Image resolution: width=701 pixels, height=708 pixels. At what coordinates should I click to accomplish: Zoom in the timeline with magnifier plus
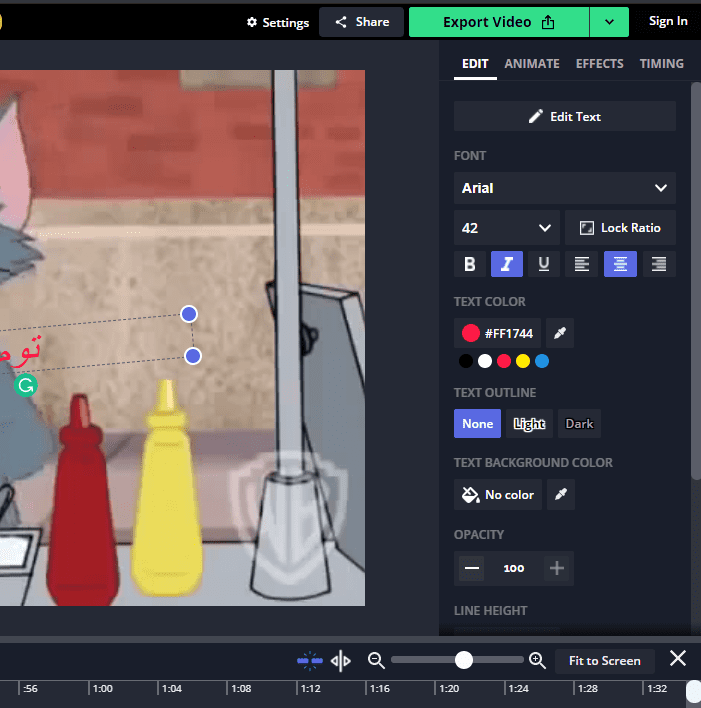pos(537,660)
